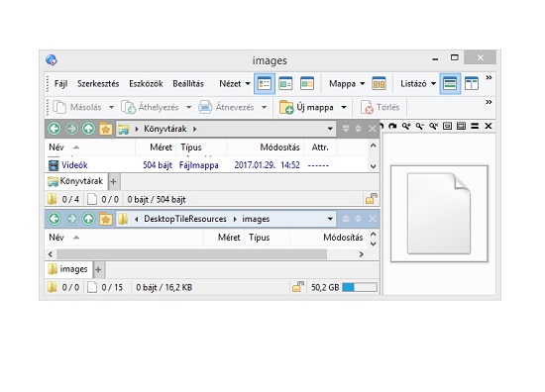545x392 pixels.
Task: Select the Videók folder row
Action: (206, 165)
